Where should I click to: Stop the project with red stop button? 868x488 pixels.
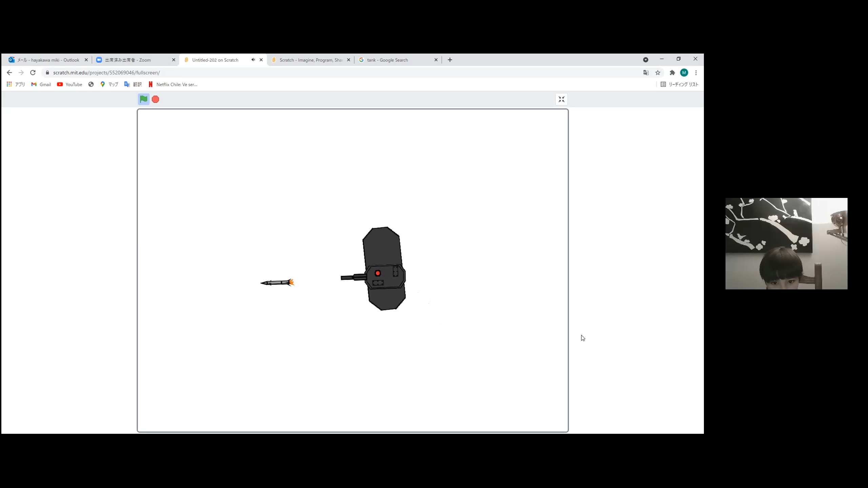[155, 99]
